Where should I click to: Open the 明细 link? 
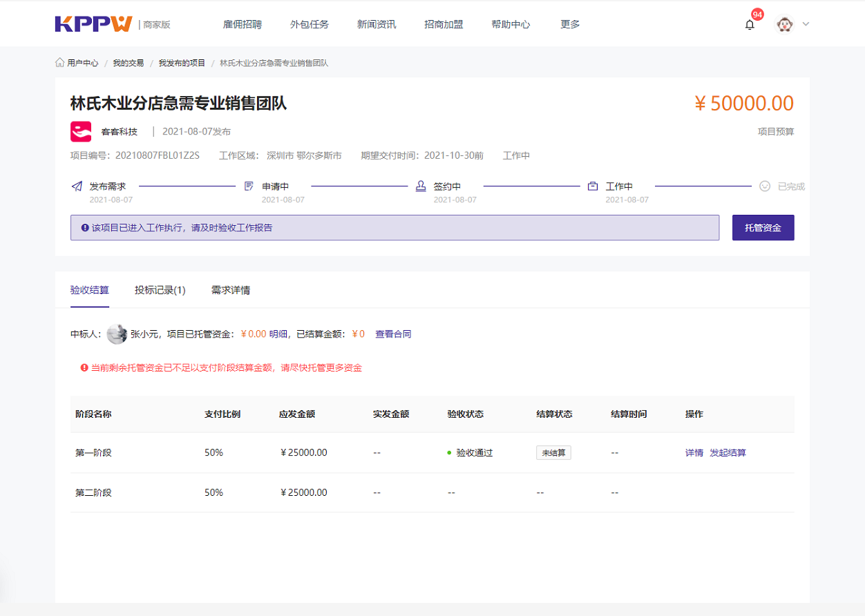(x=278, y=334)
